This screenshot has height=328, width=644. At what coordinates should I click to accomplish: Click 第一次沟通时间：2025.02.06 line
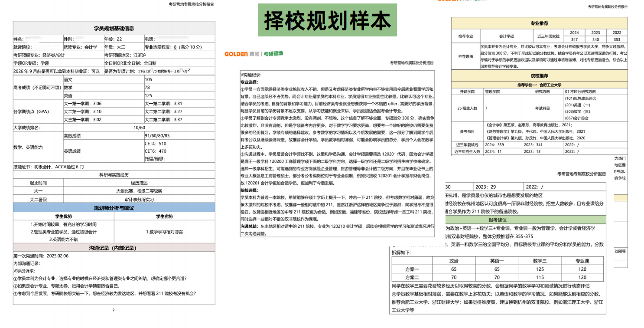pyautogui.click(x=41, y=256)
